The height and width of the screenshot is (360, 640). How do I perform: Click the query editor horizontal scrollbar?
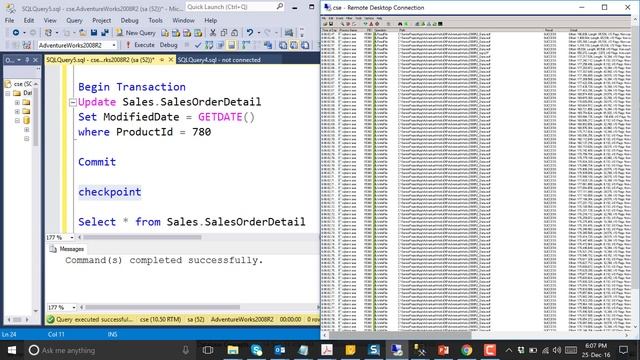click(x=142, y=237)
